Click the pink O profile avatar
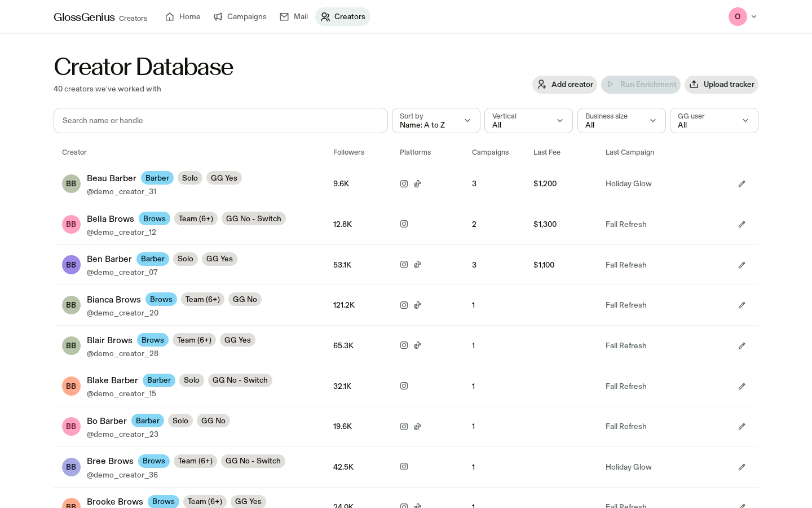 coord(738,16)
